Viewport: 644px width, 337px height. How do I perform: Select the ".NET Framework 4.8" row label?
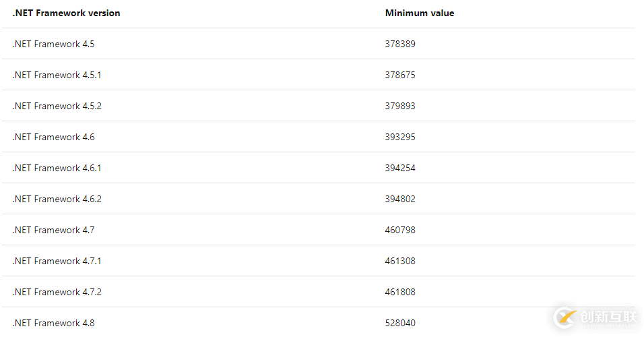[x=53, y=323]
